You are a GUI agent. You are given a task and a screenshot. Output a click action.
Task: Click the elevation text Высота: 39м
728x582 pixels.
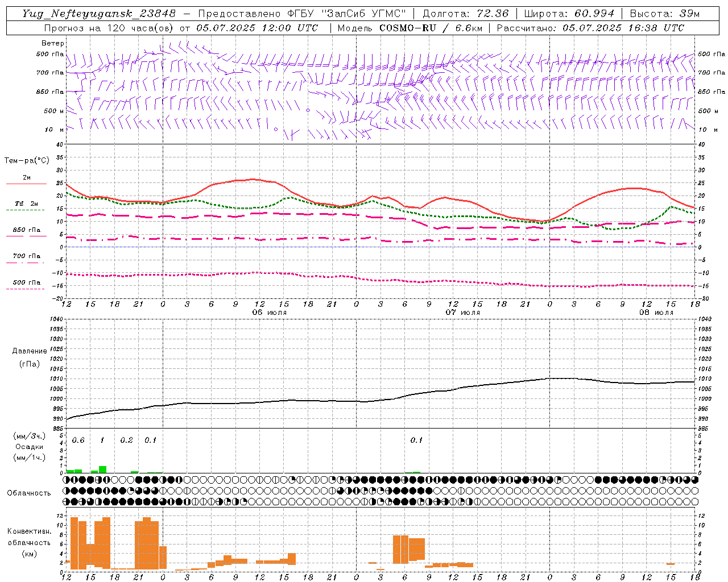click(665, 14)
